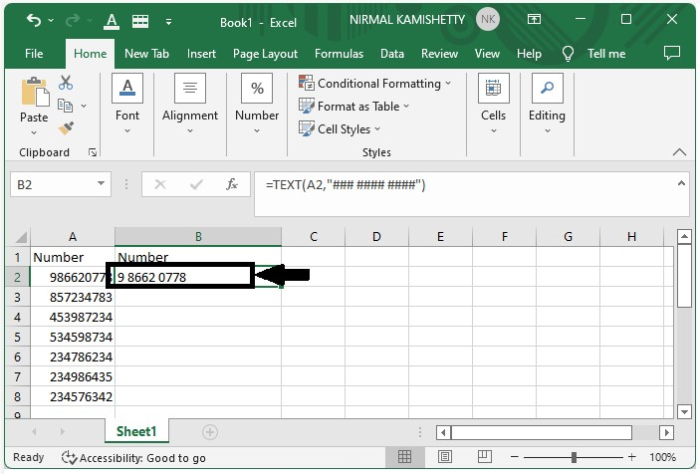Click the Tell me lightbulb icon
Viewport: 700px width, 474px height.
[x=567, y=54]
